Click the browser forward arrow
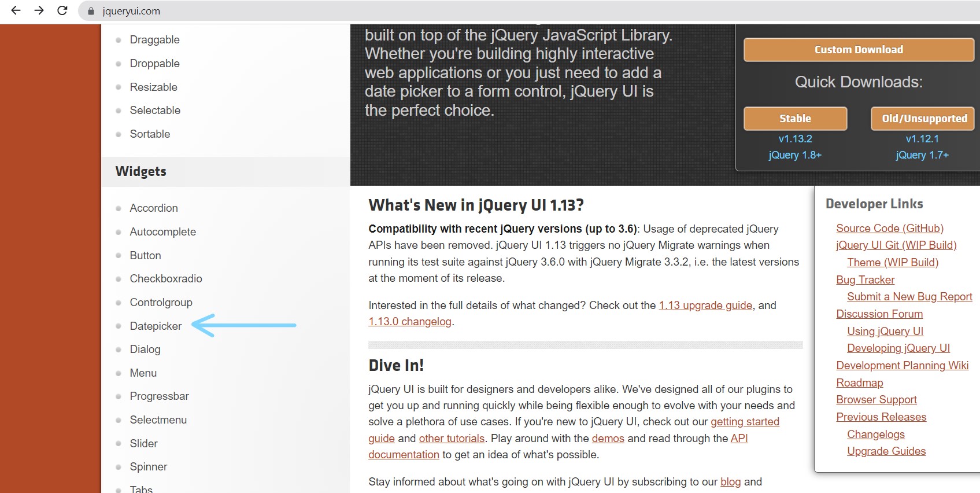The height and width of the screenshot is (493, 980). (x=39, y=10)
